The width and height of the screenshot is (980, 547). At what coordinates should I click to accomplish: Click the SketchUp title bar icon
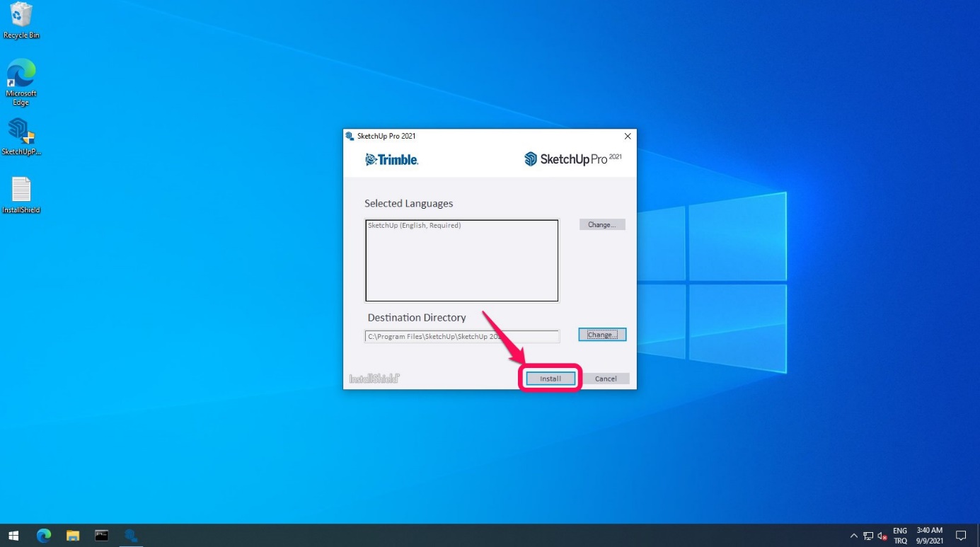[350, 136]
